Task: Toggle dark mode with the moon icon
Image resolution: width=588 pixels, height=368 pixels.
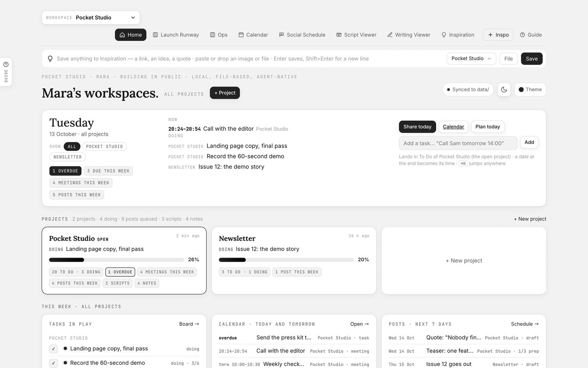Action: [504, 90]
